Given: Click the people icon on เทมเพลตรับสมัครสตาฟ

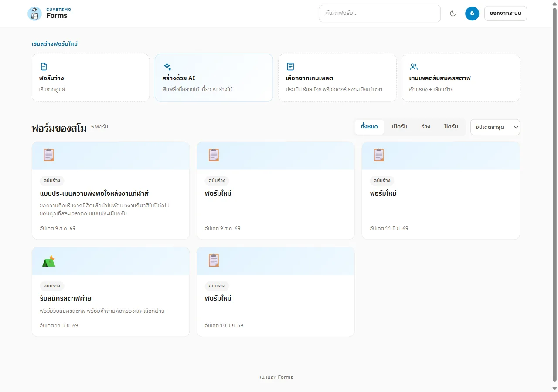Looking at the screenshot, I should (414, 67).
